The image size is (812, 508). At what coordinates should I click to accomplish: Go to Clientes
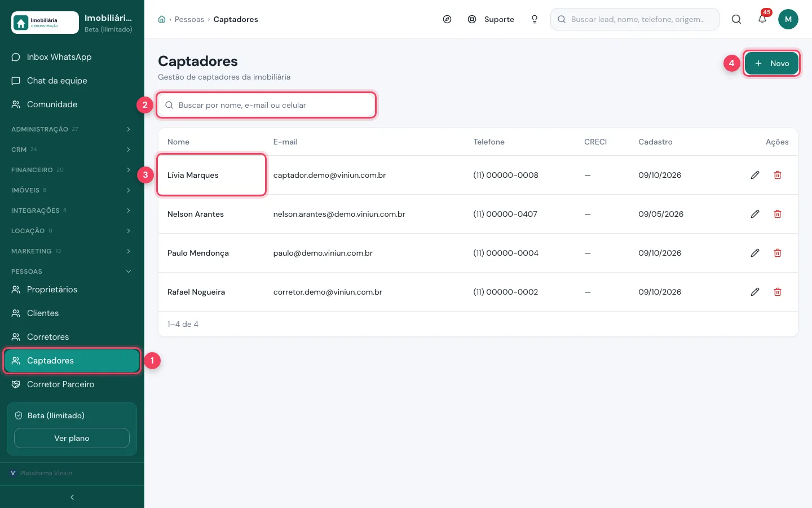point(72,313)
